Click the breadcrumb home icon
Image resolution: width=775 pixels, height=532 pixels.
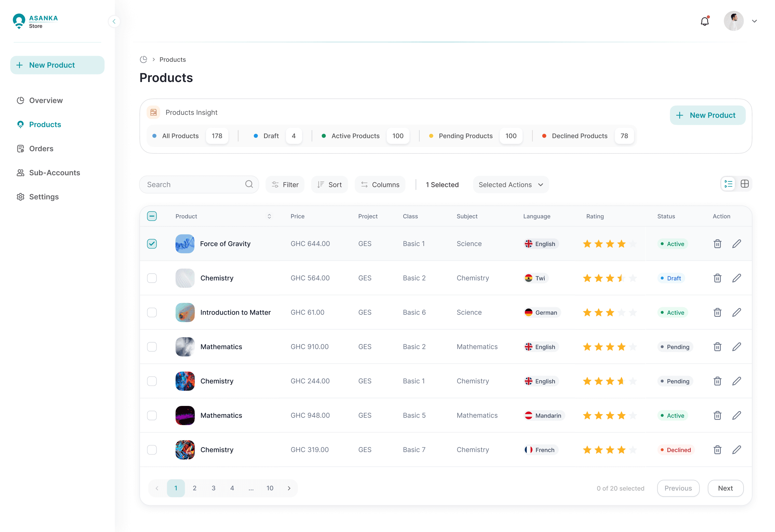[x=144, y=59]
